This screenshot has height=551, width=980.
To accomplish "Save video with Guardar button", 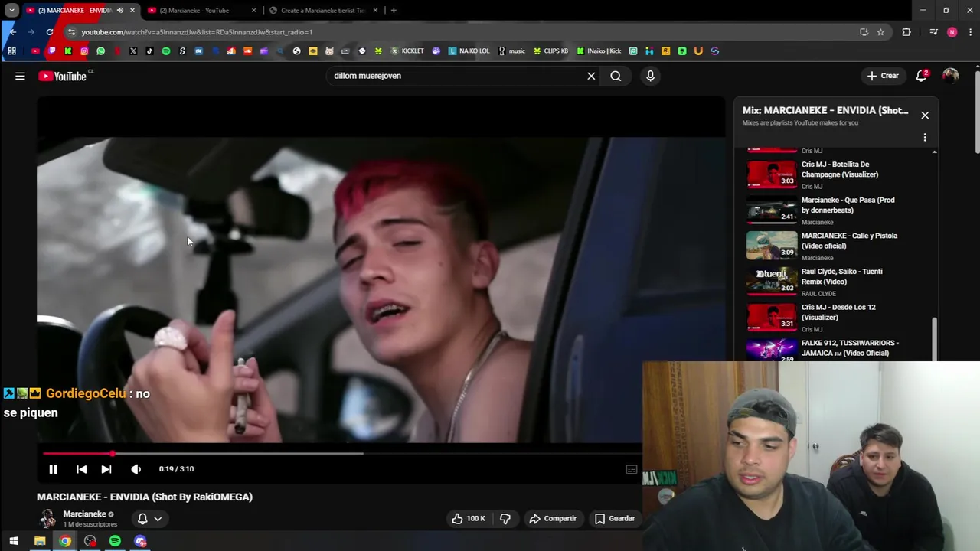I will click(x=615, y=518).
